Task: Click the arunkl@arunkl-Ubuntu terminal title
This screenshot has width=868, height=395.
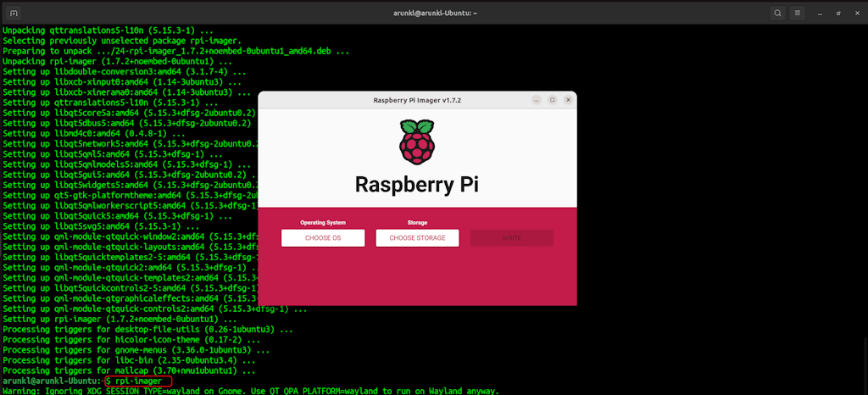Action: [x=434, y=13]
